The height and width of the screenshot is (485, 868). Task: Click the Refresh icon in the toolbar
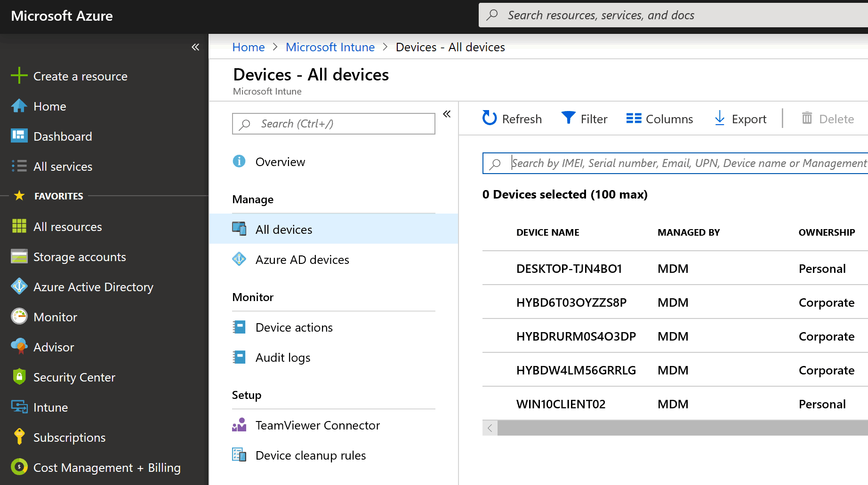tap(490, 118)
